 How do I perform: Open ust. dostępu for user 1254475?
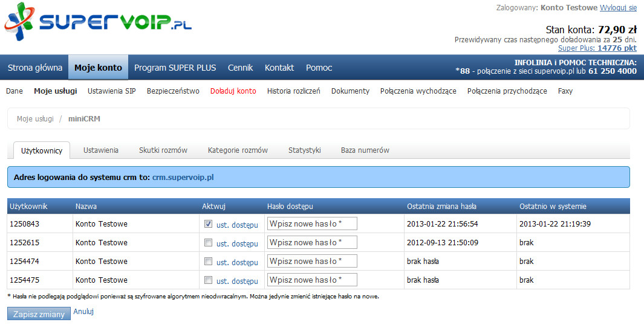(x=238, y=281)
